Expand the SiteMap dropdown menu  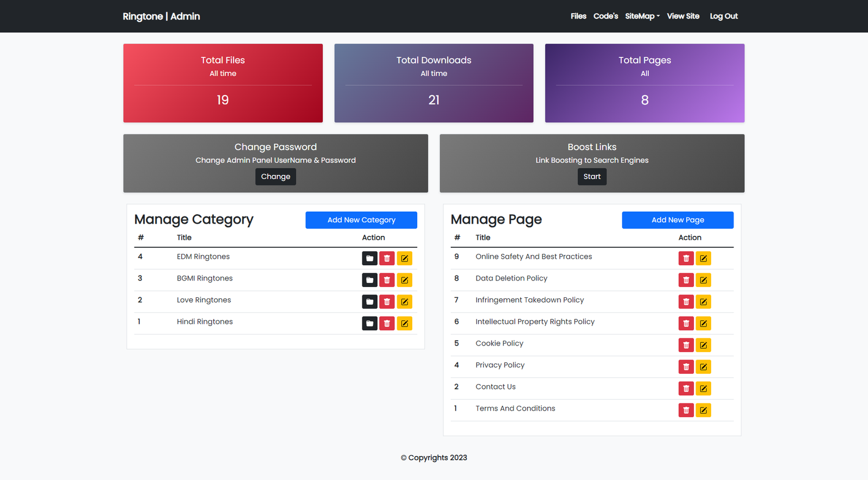tap(642, 16)
